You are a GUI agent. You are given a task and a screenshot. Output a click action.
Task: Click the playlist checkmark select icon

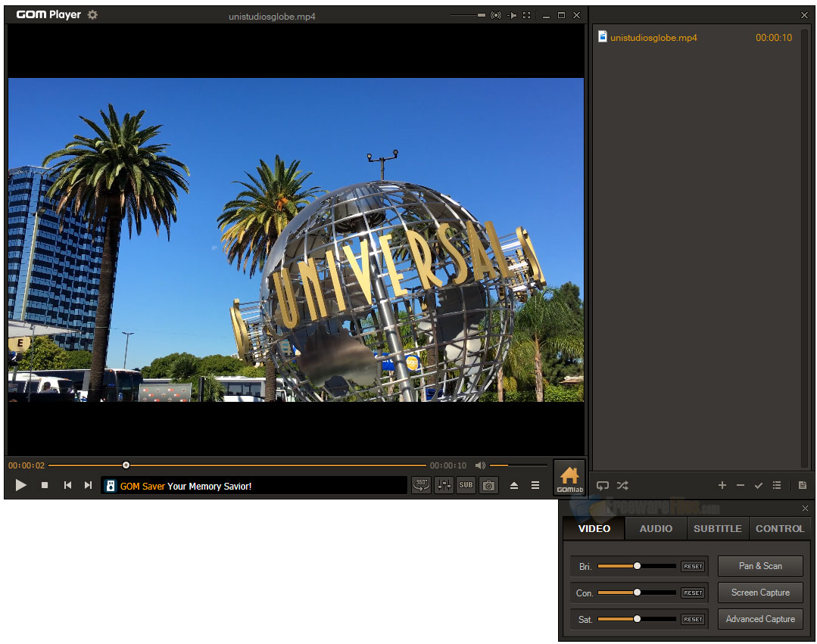pos(759,485)
